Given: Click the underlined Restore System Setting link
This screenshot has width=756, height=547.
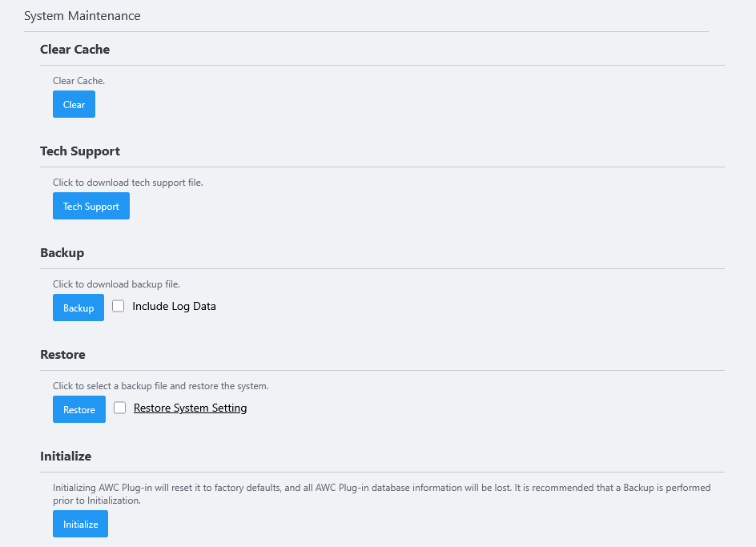Looking at the screenshot, I should coord(190,408).
